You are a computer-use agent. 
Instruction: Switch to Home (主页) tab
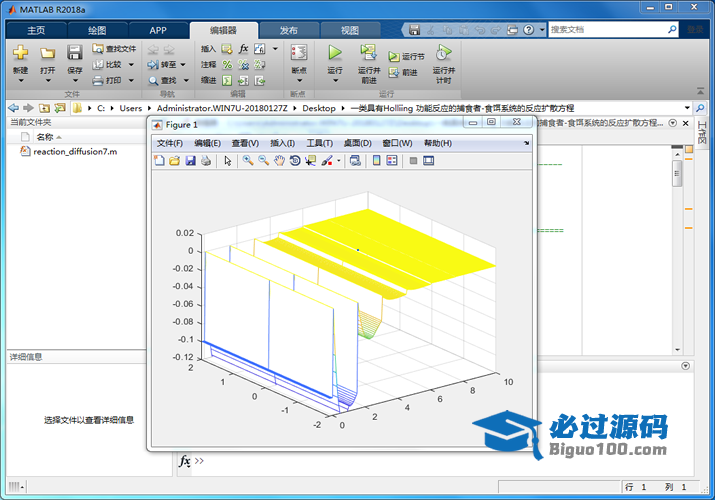click(36, 30)
